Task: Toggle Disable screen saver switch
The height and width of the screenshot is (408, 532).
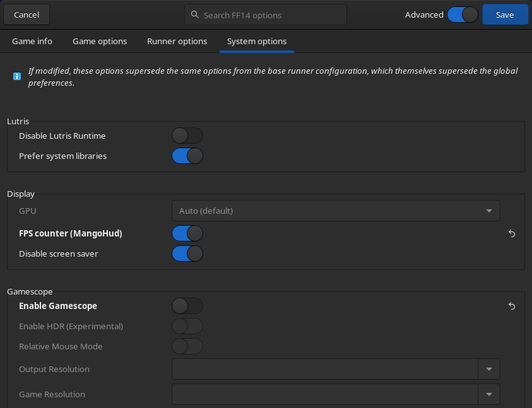Action: [x=187, y=254]
